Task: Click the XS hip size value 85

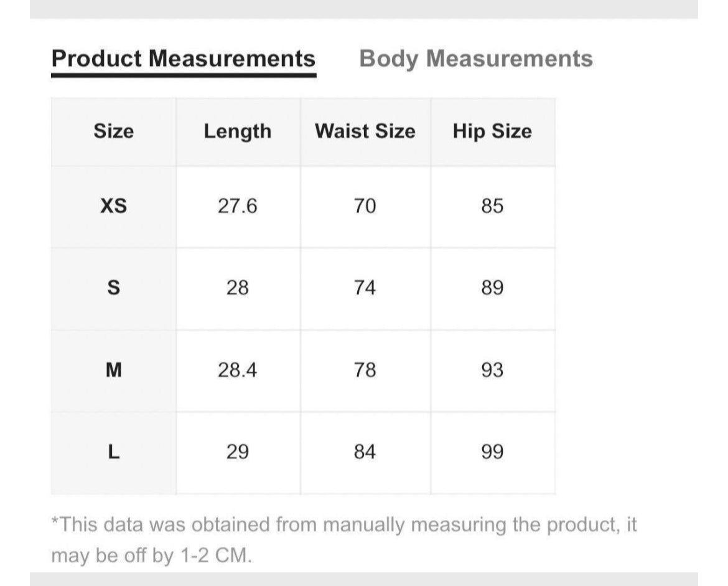Action: click(492, 206)
